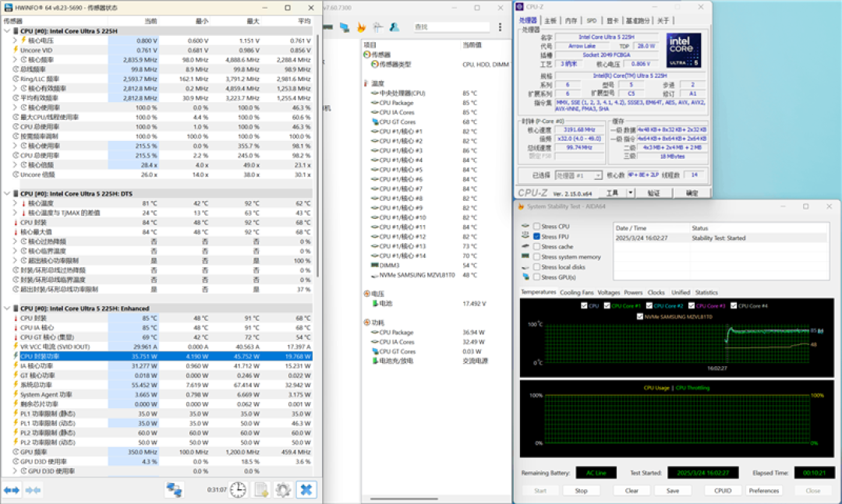Viewport: 842px width, 504px height.
Task: Click AIDA64 toolbar user person icon
Action: (x=394, y=26)
